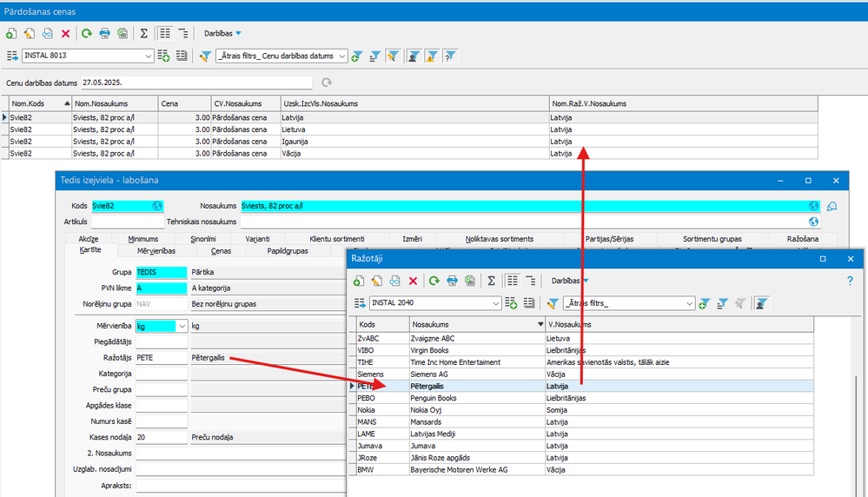Screen dimensions: 868x497
Task: Click the Cena column header
Action: coord(184,103)
